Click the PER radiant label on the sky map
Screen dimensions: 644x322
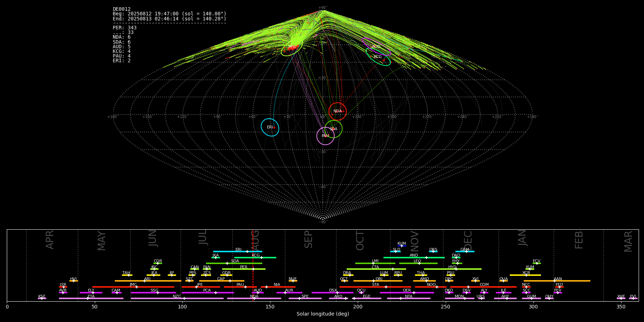click(292, 47)
